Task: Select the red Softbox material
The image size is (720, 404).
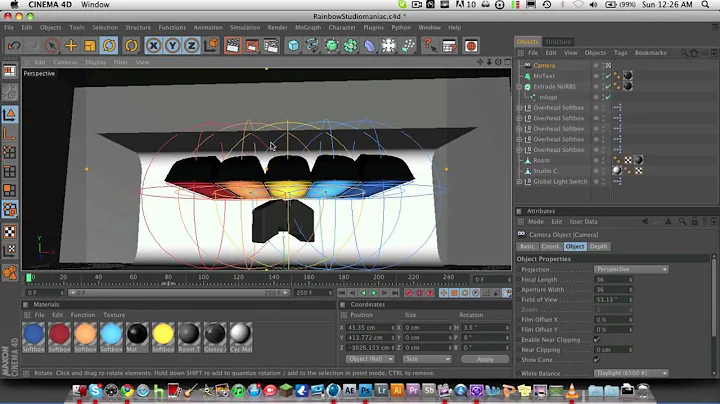Action: tap(59, 337)
